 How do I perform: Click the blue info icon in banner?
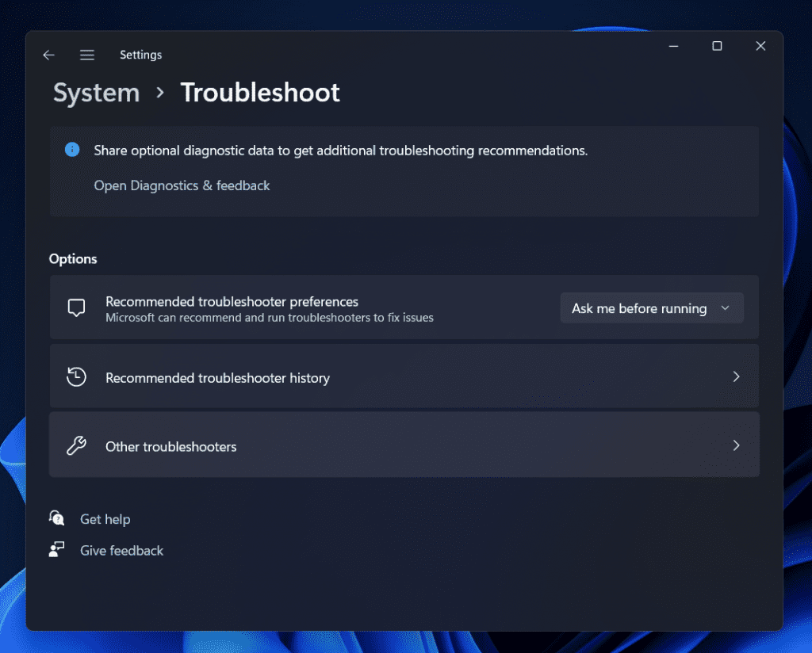[x=72, y=150]
